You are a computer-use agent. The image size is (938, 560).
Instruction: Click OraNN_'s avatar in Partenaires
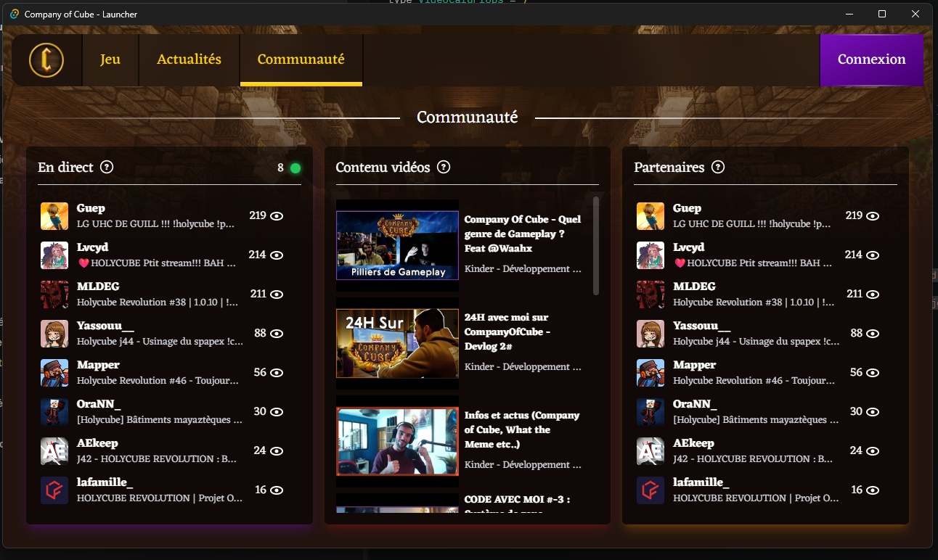651,412
